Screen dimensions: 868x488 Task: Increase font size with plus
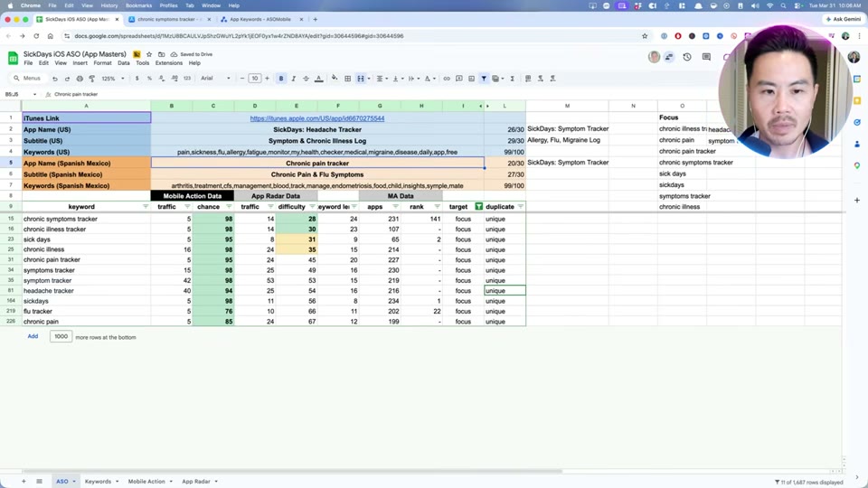[267, 79]
